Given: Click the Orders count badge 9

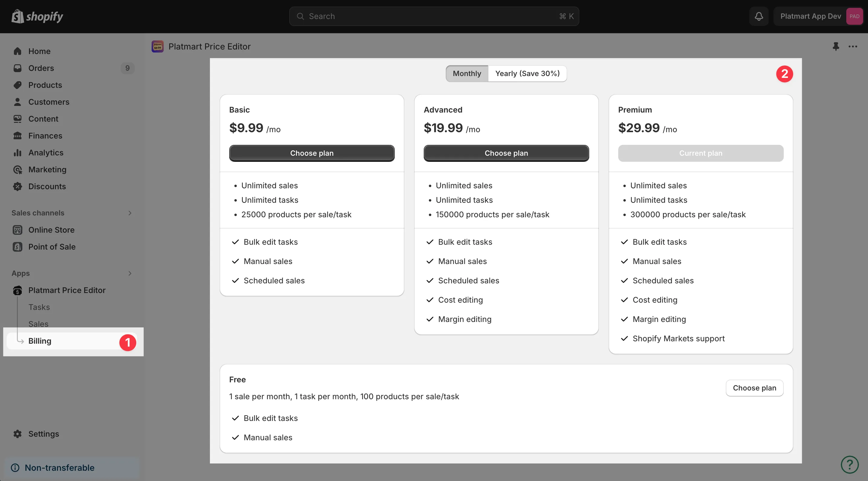Looking at the screenshot, I should pyautogui.click(x=127, y=68).
